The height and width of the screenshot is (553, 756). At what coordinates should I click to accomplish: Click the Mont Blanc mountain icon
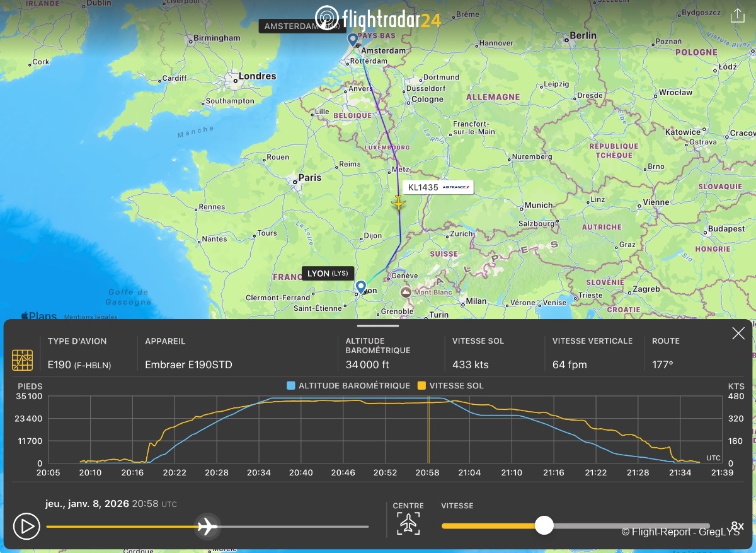coord(405,293)
